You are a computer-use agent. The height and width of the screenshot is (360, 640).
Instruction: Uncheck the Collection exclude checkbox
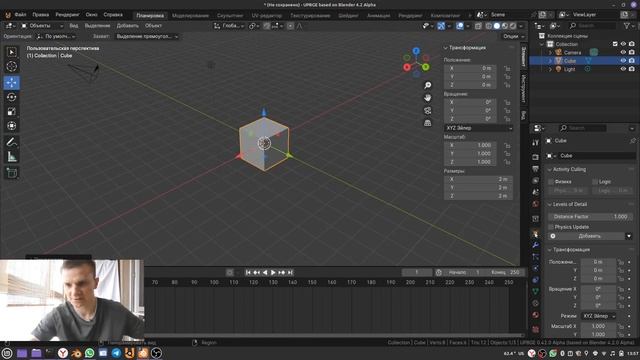click(615, 44)
